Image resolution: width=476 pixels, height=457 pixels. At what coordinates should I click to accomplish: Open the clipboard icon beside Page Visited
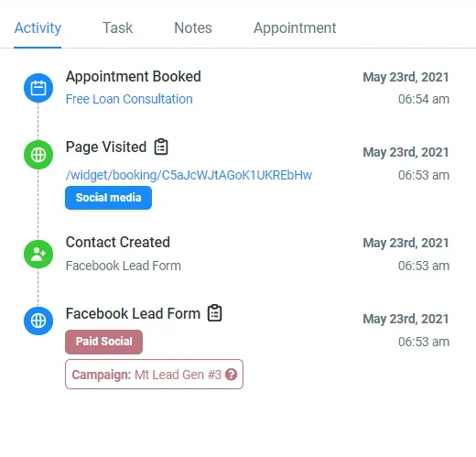(x=161, y=147)
